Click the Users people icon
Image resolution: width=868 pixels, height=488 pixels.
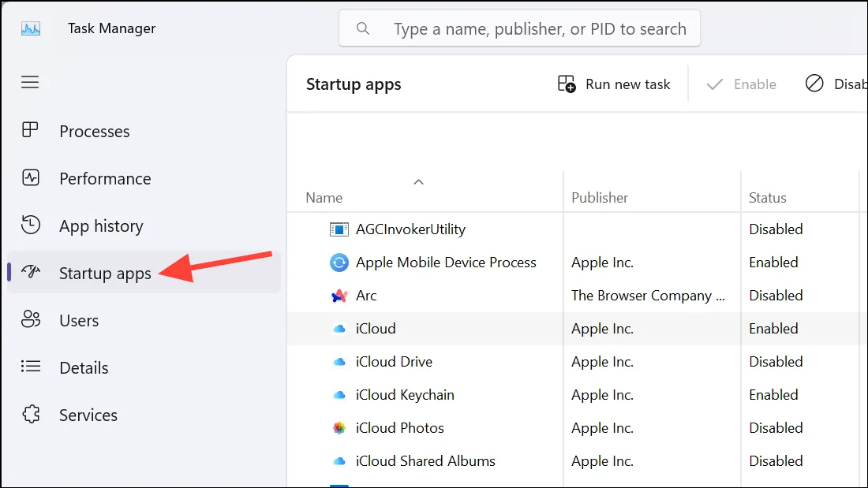pyautogui.click(x=31, y=319)
